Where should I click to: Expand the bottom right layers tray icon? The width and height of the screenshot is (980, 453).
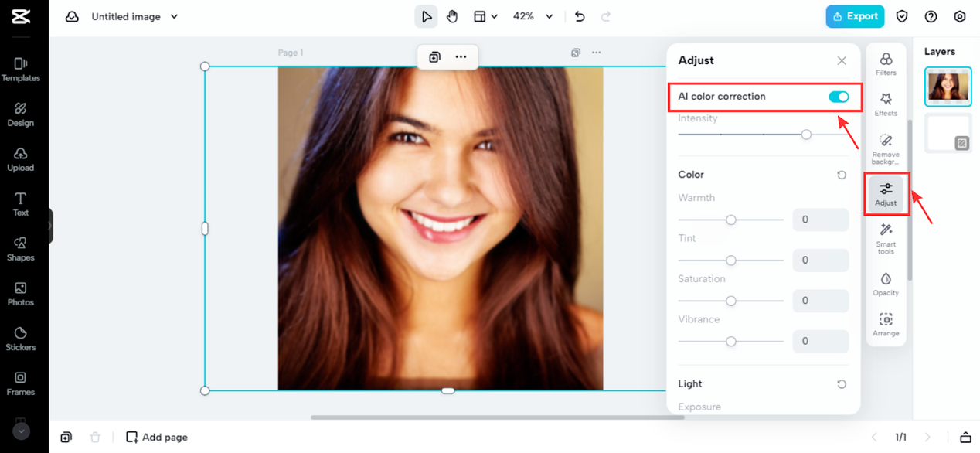[x=965, y=438]
